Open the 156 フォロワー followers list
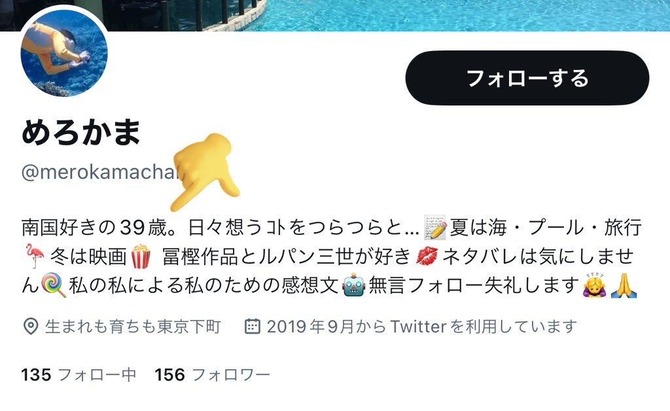Image resolution: width=670 pixels, height=411 pixels. (212, 375)
